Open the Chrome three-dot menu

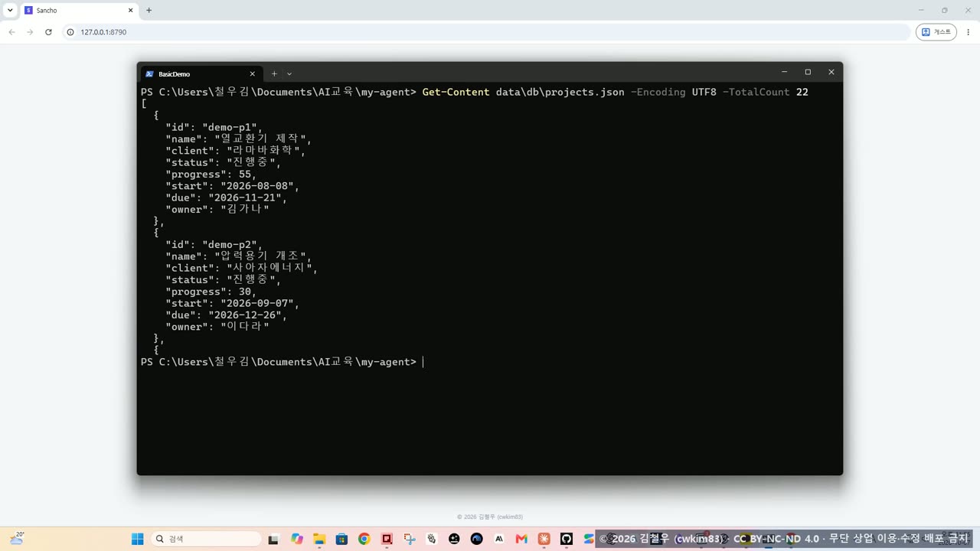pyautogui.click(x=969, y=32)
